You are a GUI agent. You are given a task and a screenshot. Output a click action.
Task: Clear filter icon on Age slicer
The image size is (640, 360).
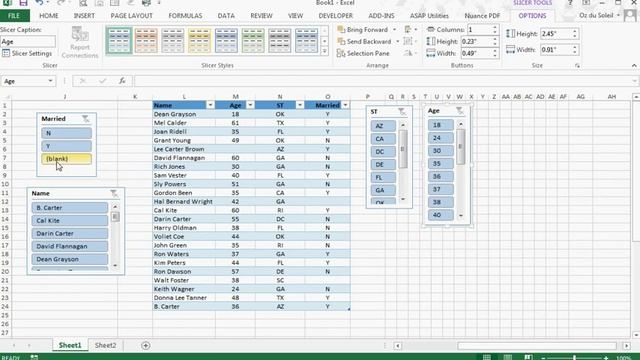click(460, 111)
